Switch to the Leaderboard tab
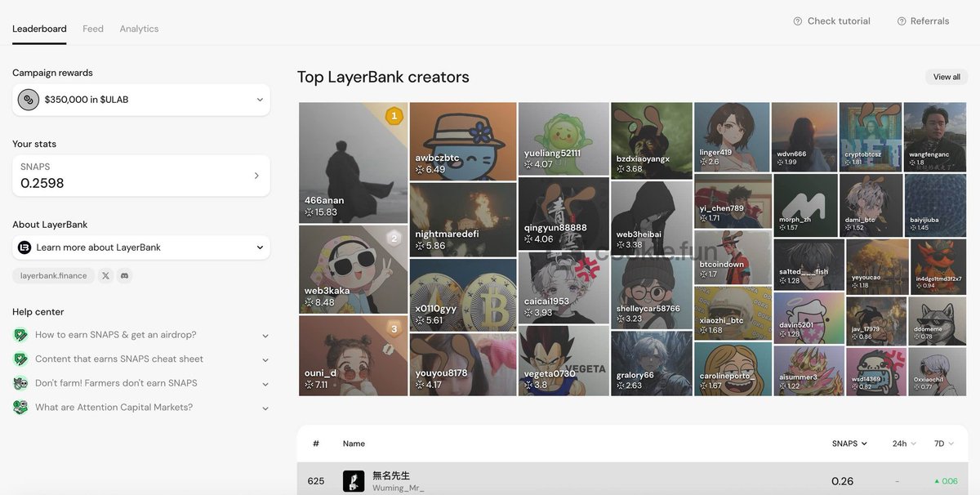 click(39, 29)
